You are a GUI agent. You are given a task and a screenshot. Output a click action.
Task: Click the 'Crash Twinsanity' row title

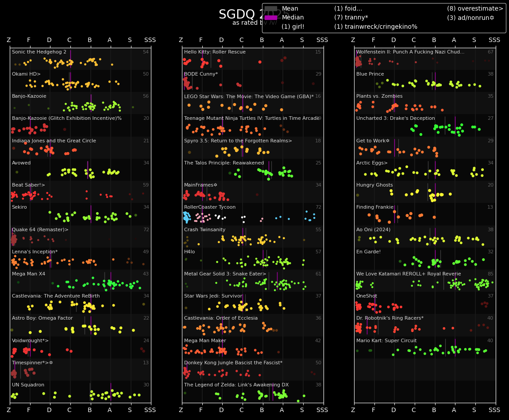click(x=204, y=229)
